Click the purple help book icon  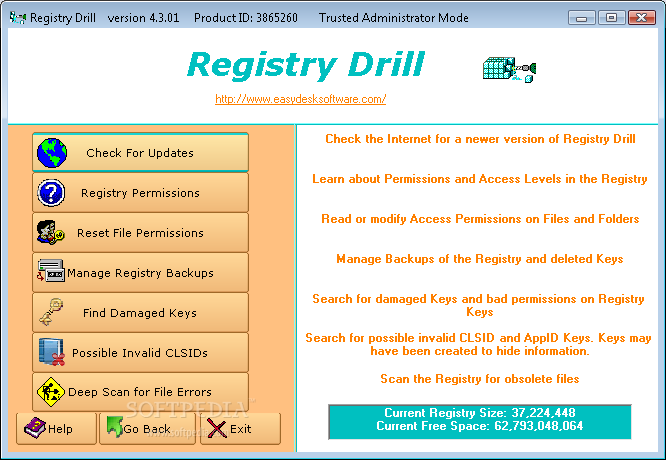pyautogui.click(x=35, y=428)
